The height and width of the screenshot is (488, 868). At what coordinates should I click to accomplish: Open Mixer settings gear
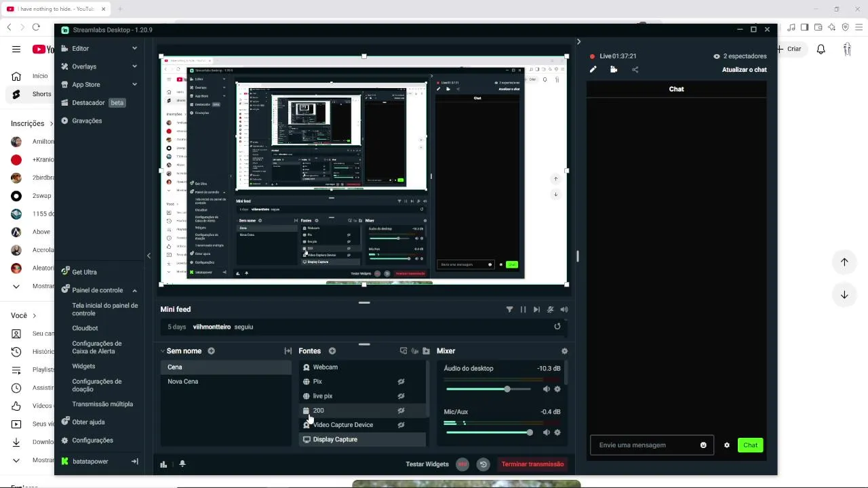pos(564,351)
